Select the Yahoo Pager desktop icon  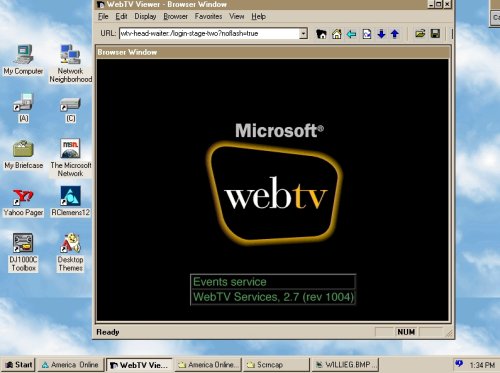click(x=23, y=202)
